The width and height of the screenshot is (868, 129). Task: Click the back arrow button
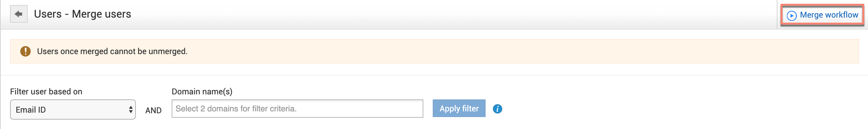(x=19, y=14)
